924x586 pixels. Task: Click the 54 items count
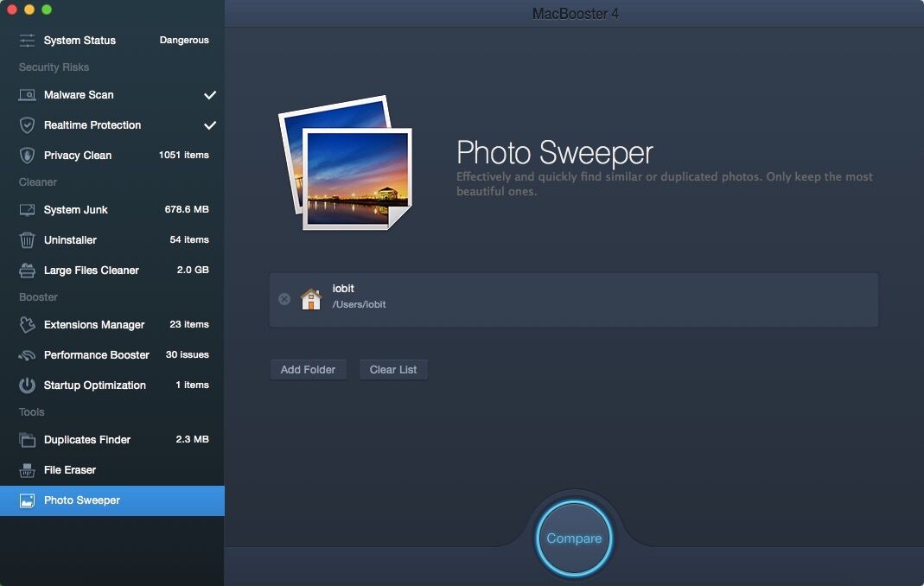coord(189,240)
